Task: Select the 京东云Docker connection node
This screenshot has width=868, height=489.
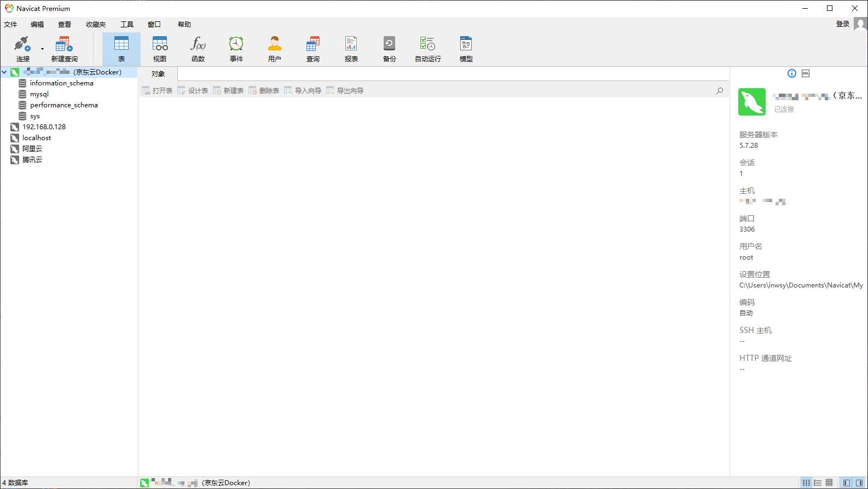Action: pos(69,72)
